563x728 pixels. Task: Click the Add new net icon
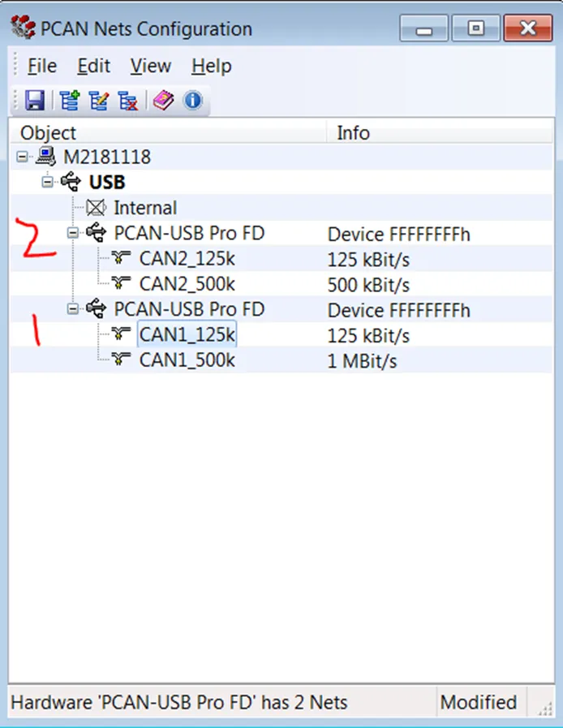point(70,101)
